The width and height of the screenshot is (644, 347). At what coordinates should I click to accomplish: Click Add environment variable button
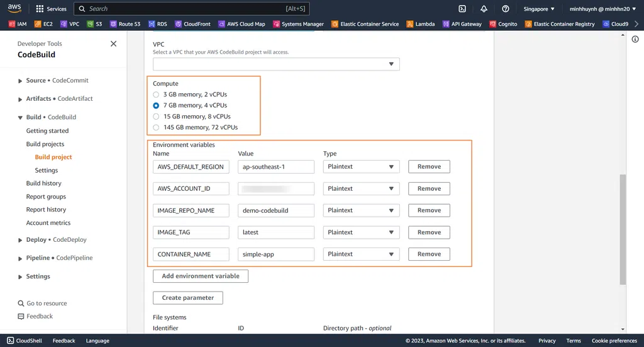[201, 276]
